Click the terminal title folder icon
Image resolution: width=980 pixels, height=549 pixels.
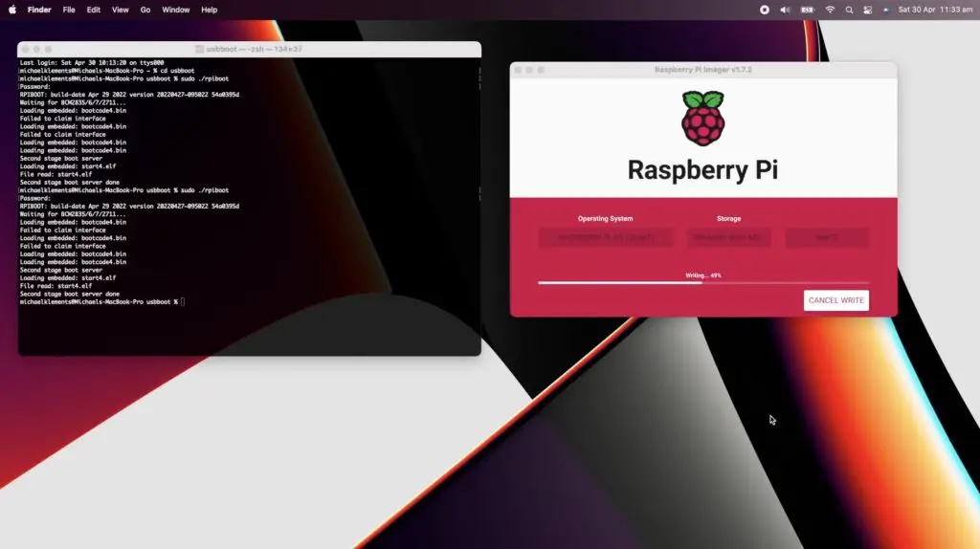tap(199, 49)
